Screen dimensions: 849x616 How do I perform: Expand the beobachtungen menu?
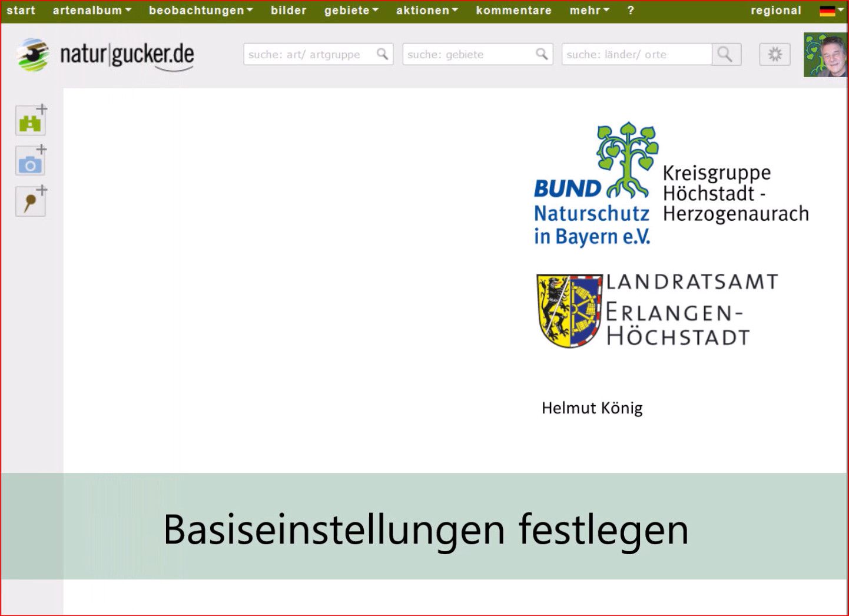click(x=201, y=11)
